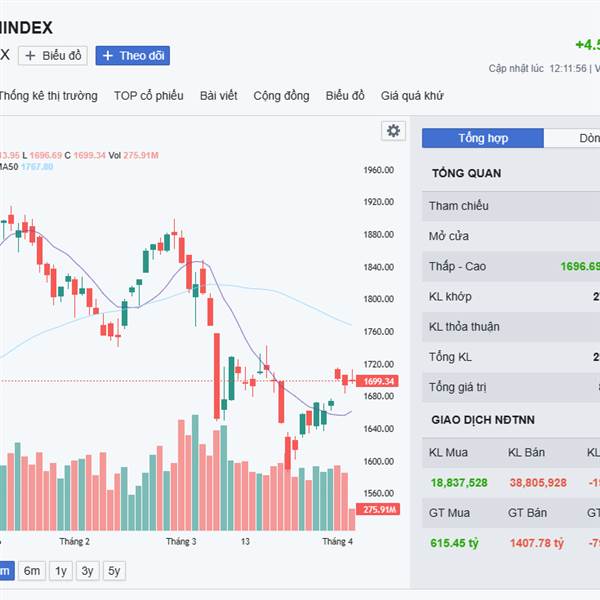600x600 pixels.
Task: Click the red 275.91M volume label
Action: tap(379, 510)
